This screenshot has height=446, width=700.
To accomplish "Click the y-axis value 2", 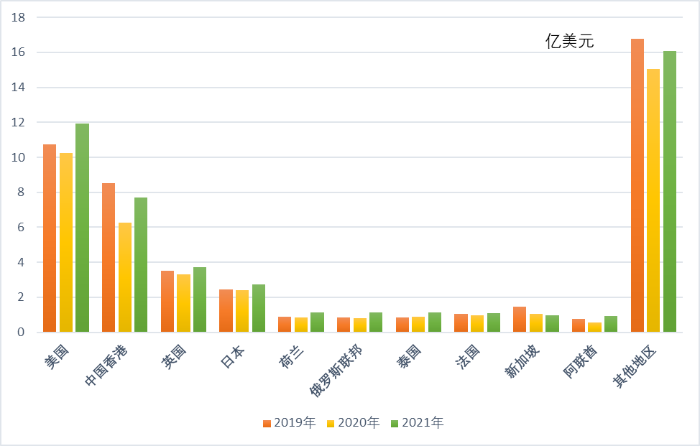I will click(21, 297).
